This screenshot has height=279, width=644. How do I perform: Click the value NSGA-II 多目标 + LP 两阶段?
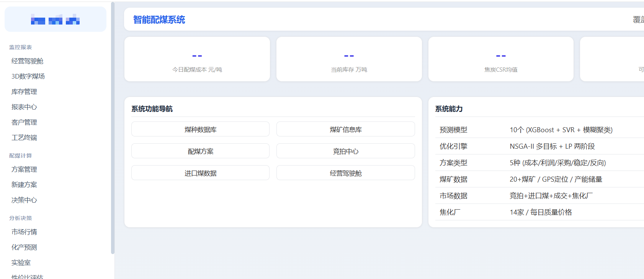(552, 146)
